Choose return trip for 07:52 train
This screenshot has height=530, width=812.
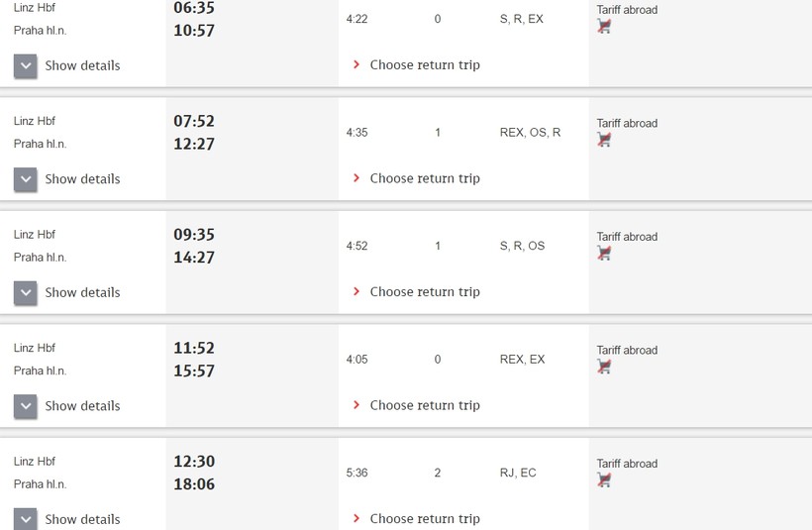(x=425, y=178)
